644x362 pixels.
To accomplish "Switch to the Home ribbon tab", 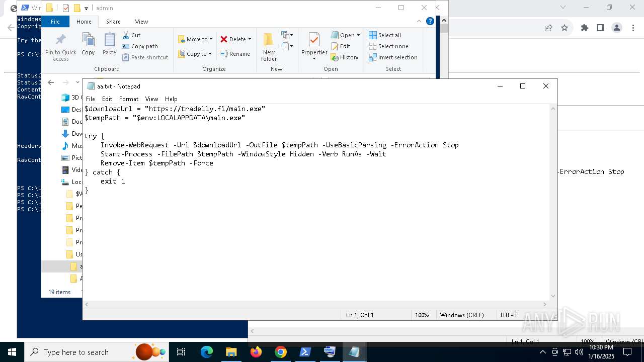I will click(84, 22).
